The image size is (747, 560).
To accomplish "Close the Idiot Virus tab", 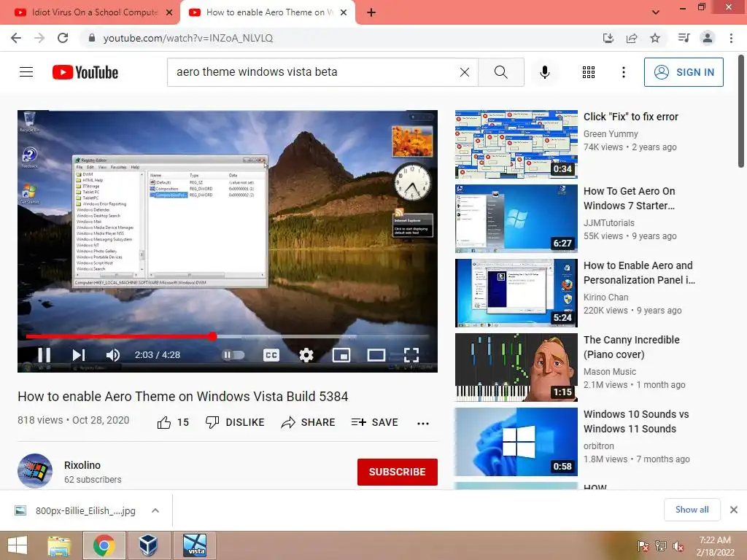I will click(x=169, y=13).
